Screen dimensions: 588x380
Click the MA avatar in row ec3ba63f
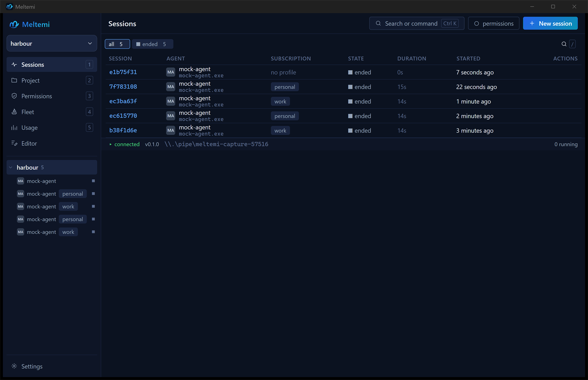coord(171,101)
